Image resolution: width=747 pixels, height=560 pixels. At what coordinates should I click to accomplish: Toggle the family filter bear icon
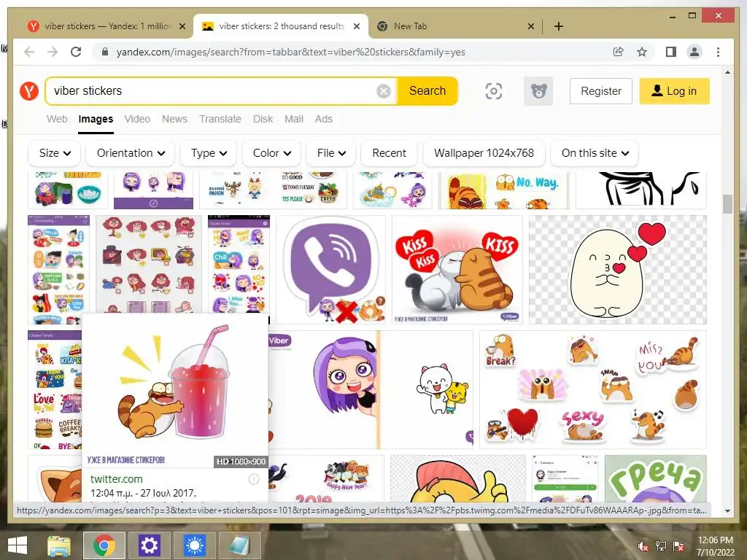(x=538, y=91)
